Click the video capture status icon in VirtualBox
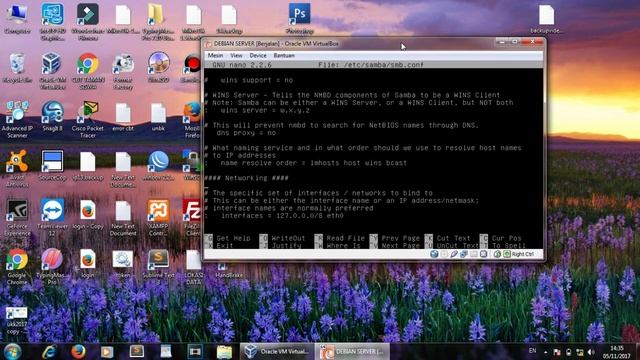The width and height of the screenshot is (640, 360). [x=483, y=254]
